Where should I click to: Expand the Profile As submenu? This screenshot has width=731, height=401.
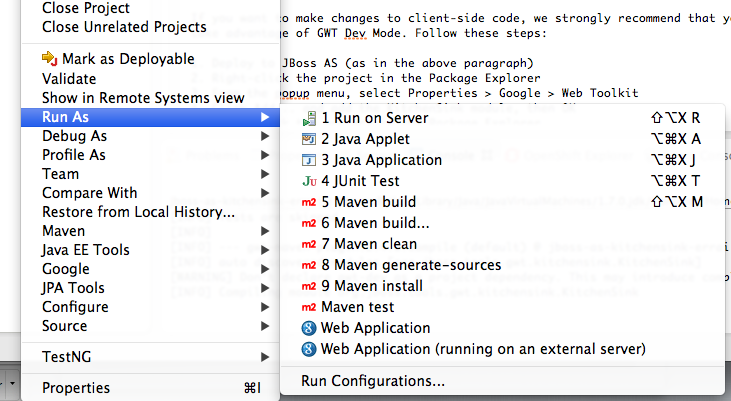(265, 155)
